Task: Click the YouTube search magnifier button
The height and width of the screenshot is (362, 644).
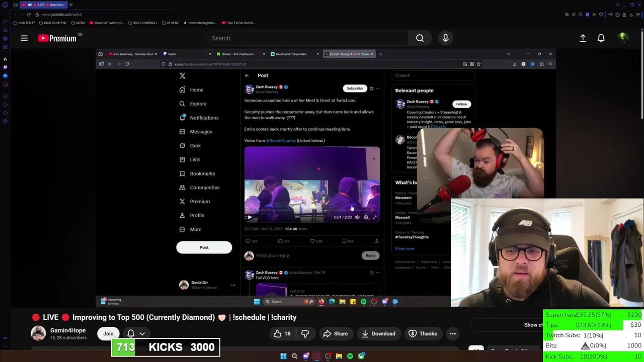Action: (x=420, y=38)
